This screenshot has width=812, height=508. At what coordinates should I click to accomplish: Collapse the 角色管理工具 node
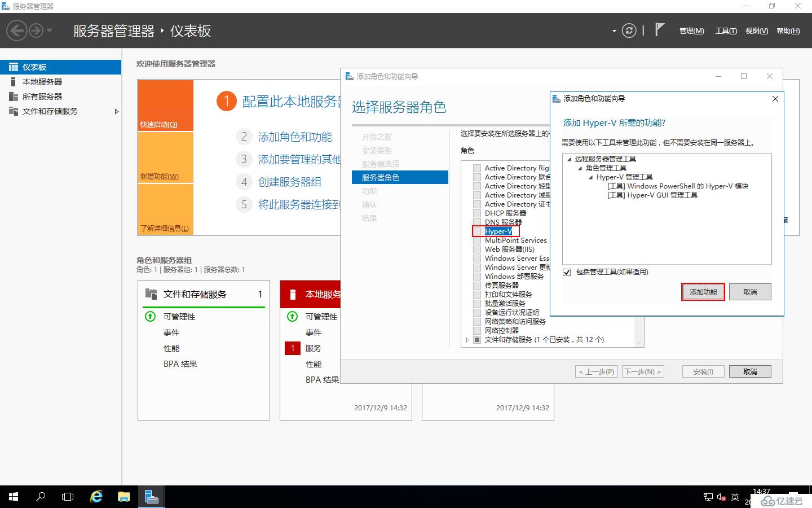click(x=580, y=168)
